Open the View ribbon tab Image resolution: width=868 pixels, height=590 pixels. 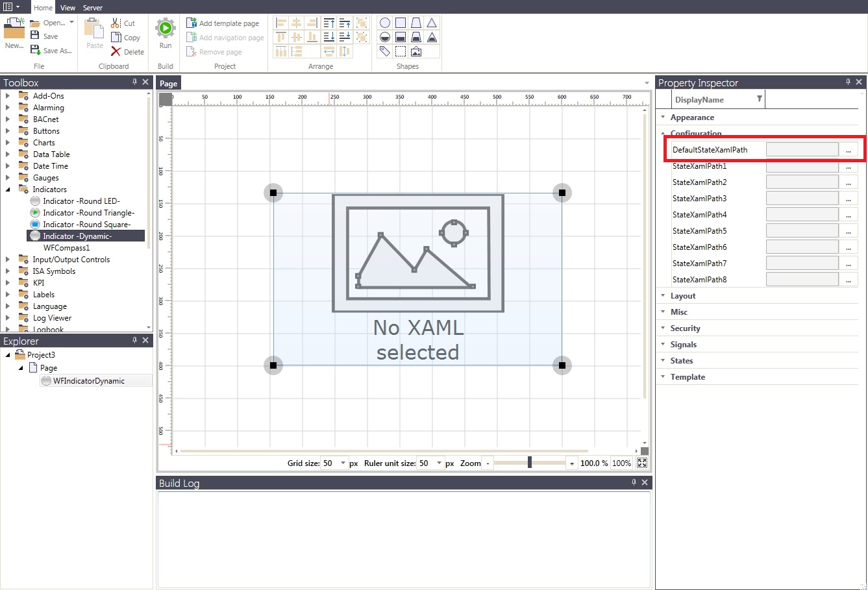(68, 8)
